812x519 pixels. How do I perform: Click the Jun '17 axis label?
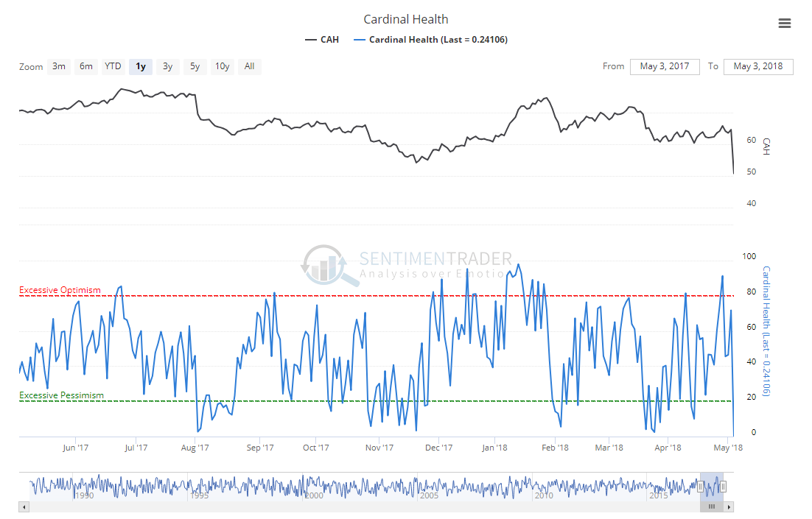click(76, 448)
